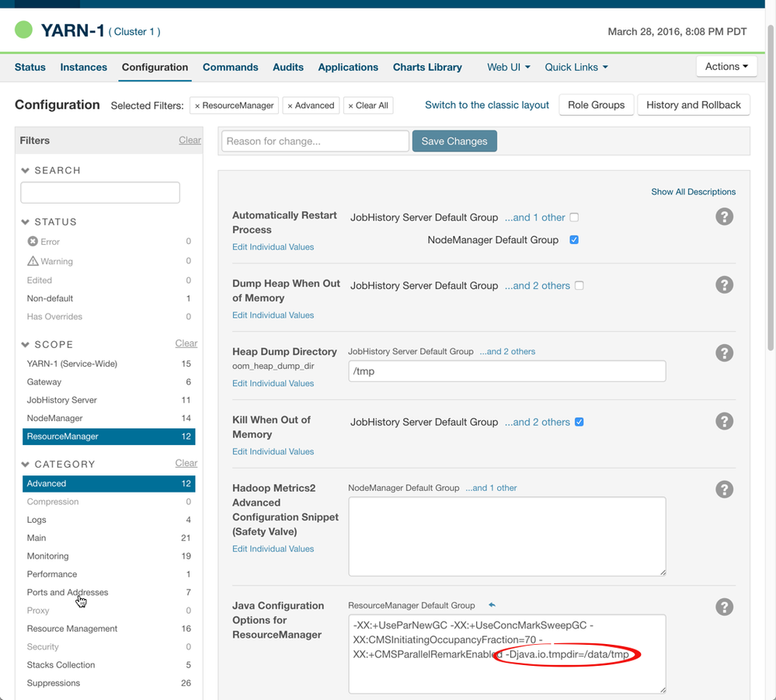Click Clear link in Filters header
This screenshot has height=700, width=776.
click(190, 140)
